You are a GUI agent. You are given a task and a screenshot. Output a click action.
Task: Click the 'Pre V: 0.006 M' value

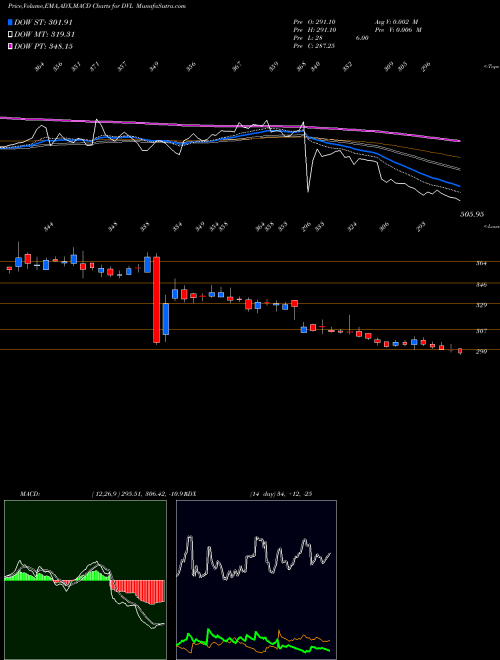398,30
